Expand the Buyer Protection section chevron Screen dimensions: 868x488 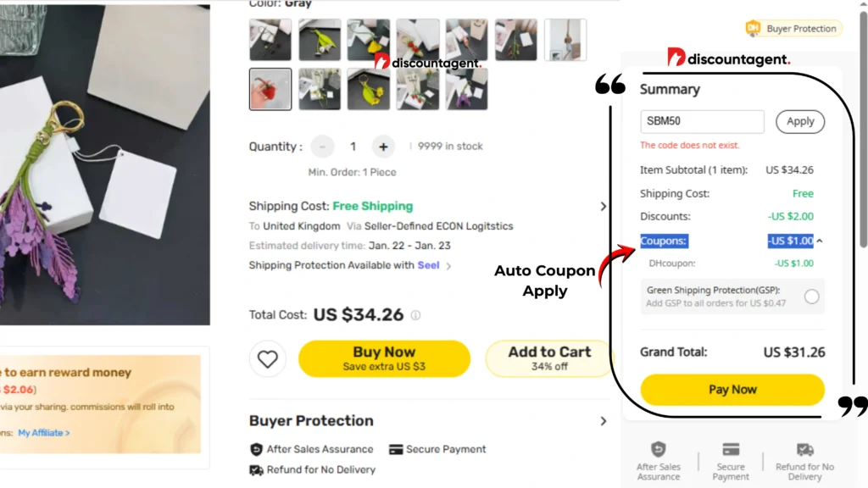[604, 421]
